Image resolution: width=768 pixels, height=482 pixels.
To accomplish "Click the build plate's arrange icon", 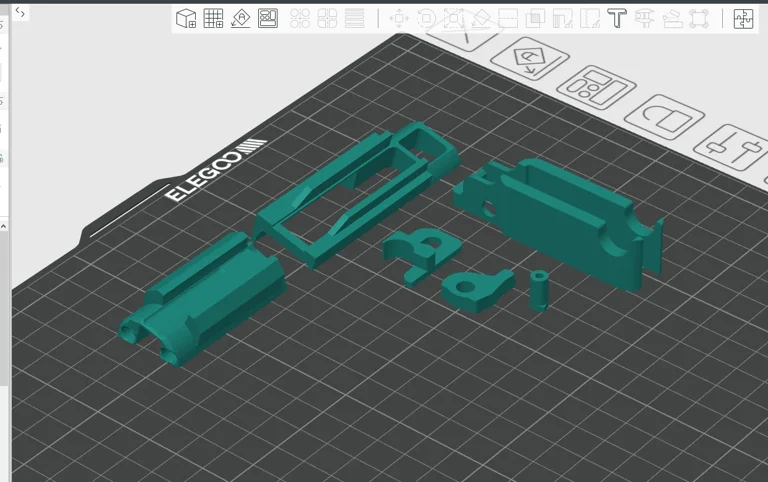I will click(597, 87).
